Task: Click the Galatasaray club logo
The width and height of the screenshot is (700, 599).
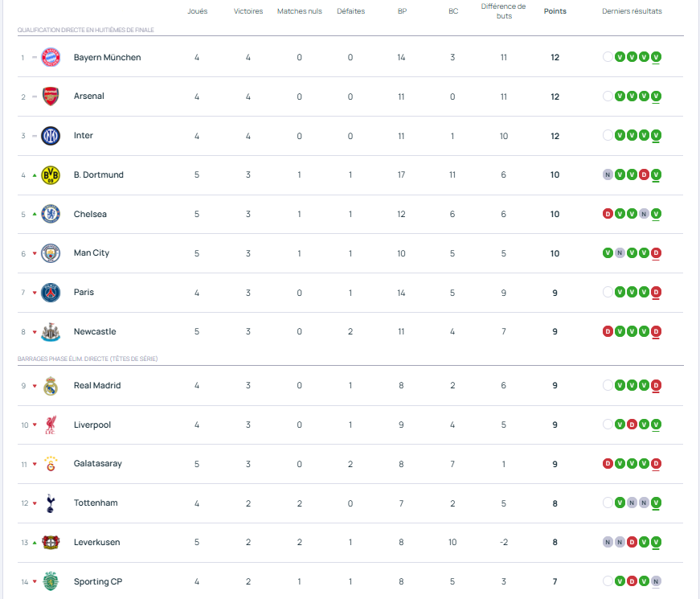Action: point(51,464)
